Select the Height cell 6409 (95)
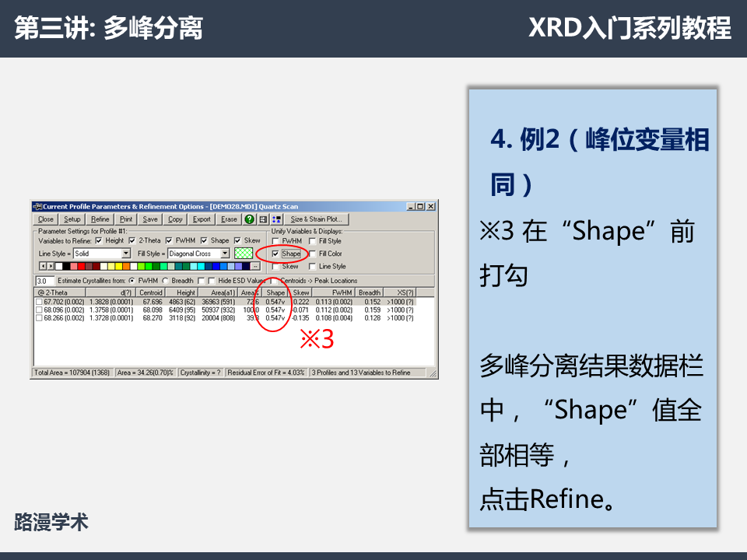The width and height of the screenshot is (747, 560). pyautogui.click(x=182, y=310)
